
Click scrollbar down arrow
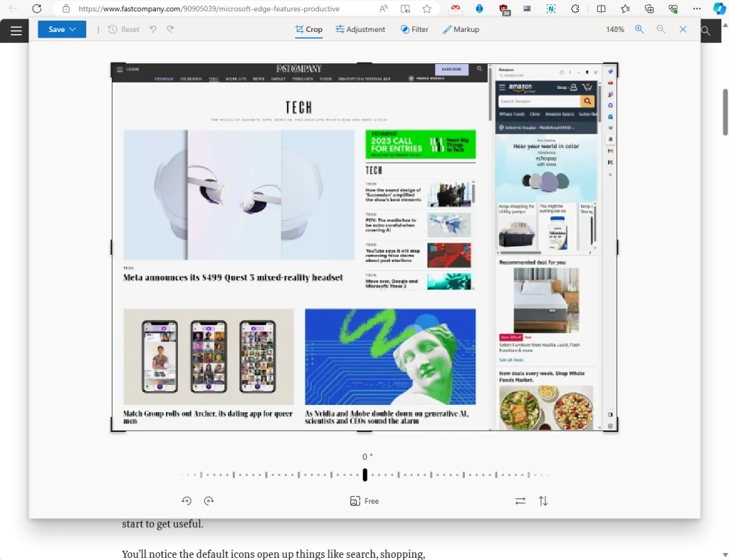point(725,555)
